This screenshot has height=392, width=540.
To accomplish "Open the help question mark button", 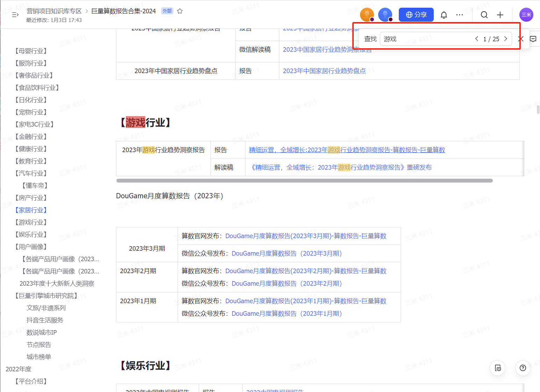I will pyautogui.click(x=523, y=368).
